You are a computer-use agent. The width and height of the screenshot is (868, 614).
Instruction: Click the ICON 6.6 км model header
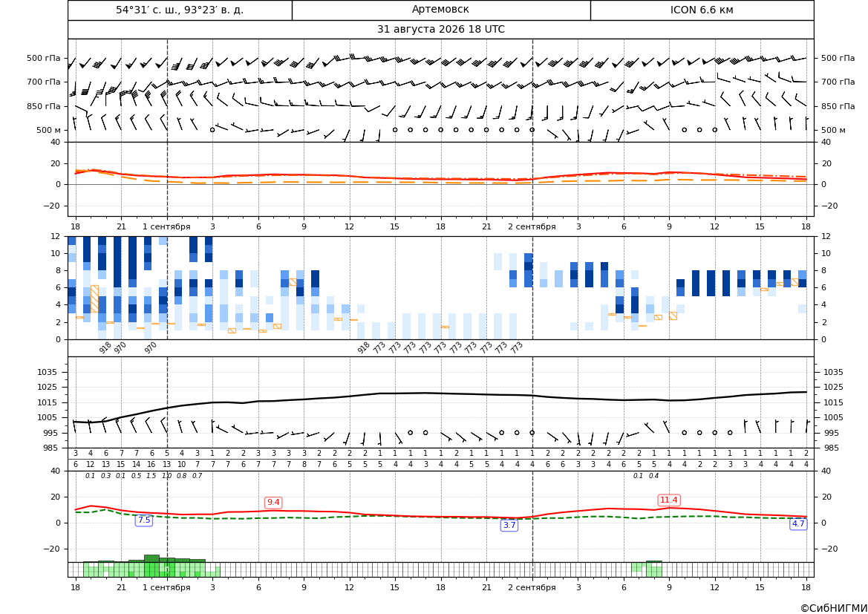pyautogui.click(x=702, y=10)
